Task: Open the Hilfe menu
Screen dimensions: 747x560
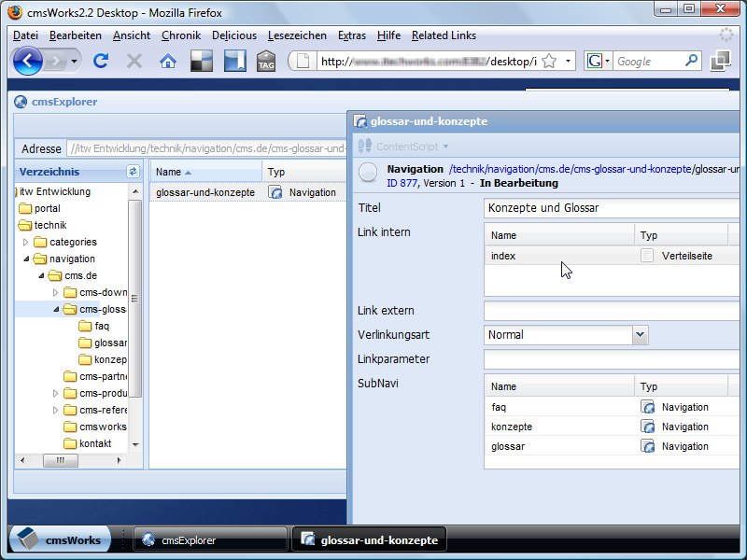Action: 388,35
